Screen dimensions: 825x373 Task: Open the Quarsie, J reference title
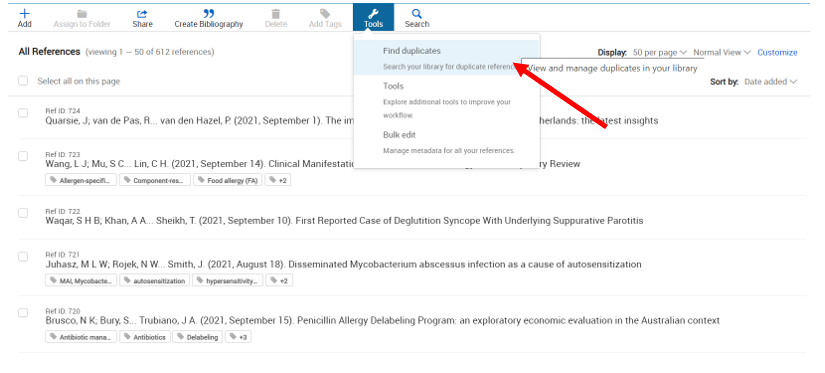pyautogui.click(x=351, y=120)
